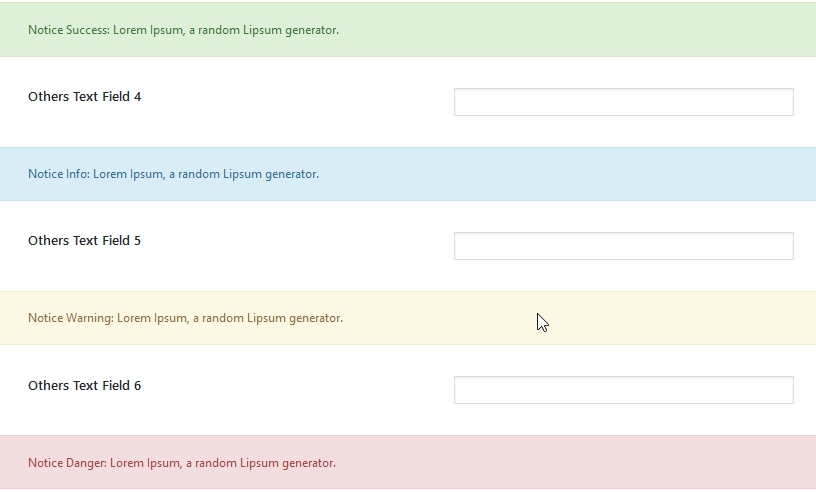Viewport: 816px width, 492px height.
Task: Click the "Notice Warning" message text
Action: (x=185, y=318)
